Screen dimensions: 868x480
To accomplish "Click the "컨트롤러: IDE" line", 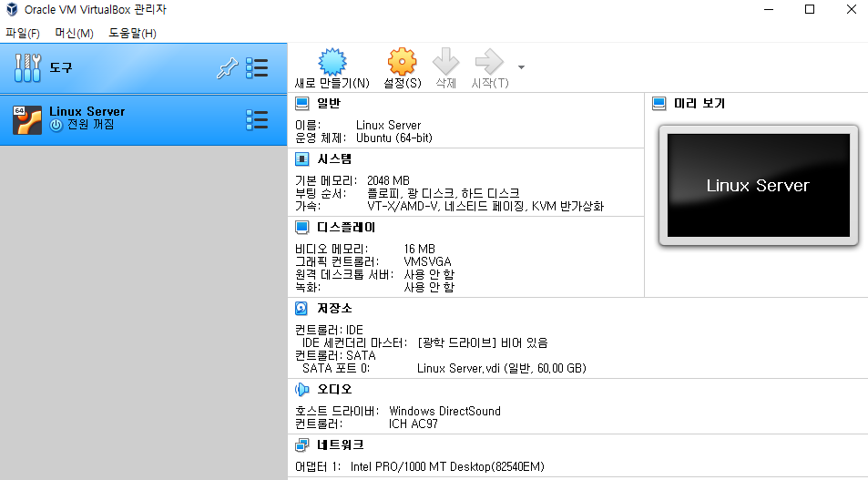I will [x=329, y=331].
